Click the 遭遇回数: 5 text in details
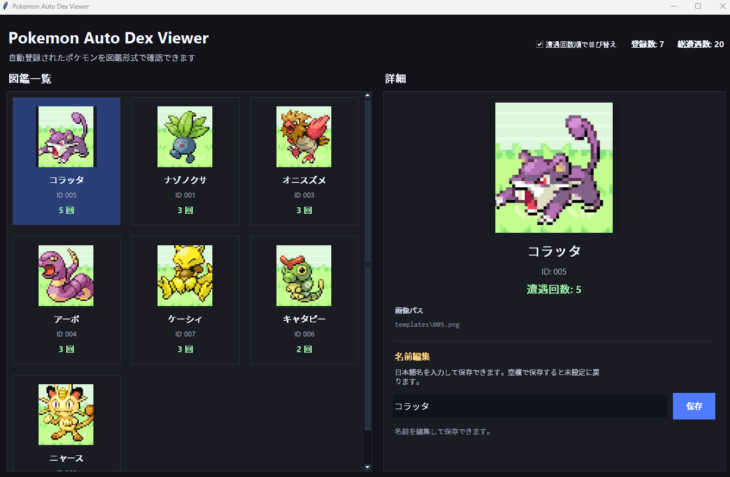The width and height of the screenshot is (730, 477). pos(554,289)
